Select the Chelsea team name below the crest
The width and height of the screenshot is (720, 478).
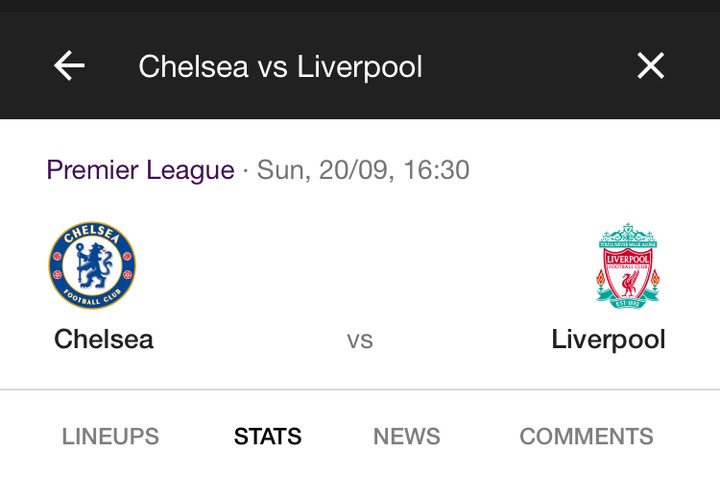(x=104, y=339)
